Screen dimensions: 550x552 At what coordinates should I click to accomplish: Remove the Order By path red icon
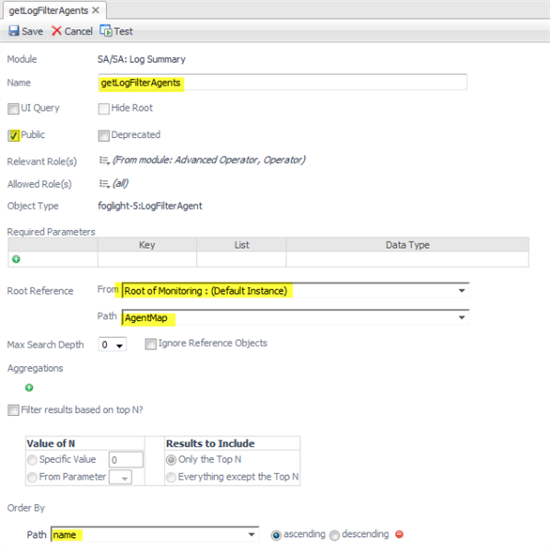click(399, 534)
